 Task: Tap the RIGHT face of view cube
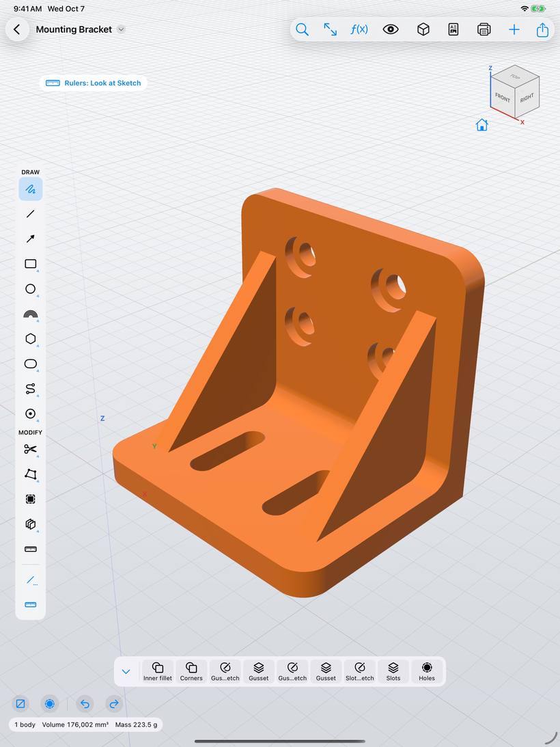527,98
